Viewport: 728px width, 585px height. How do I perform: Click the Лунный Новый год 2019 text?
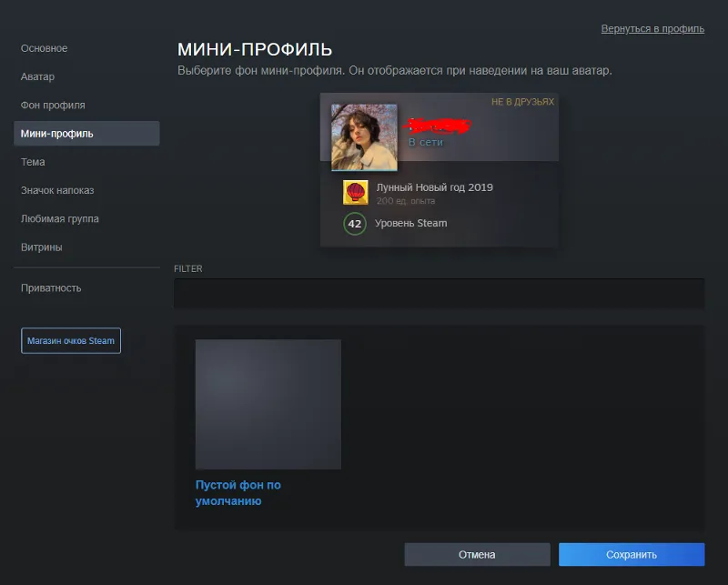(435, 187)
